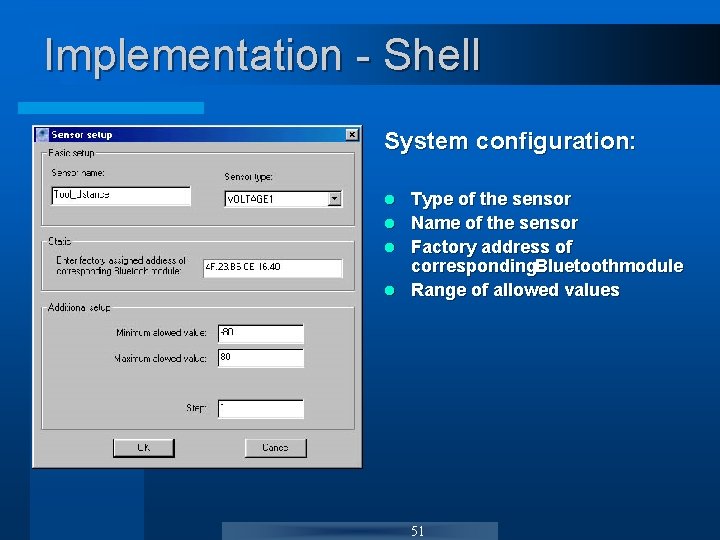Confirm with the OK button
720x540 pixels.
(x=144, y=448)
